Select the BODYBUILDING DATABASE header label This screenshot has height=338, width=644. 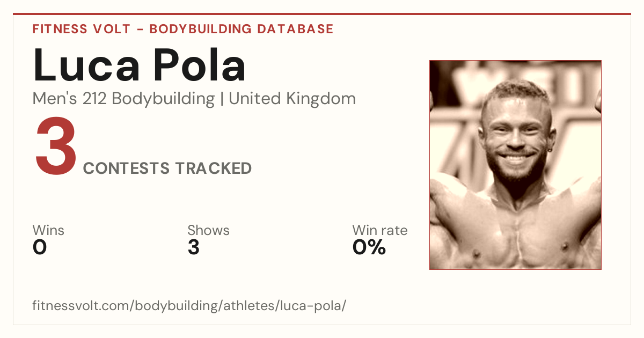[x=241, y=29]
